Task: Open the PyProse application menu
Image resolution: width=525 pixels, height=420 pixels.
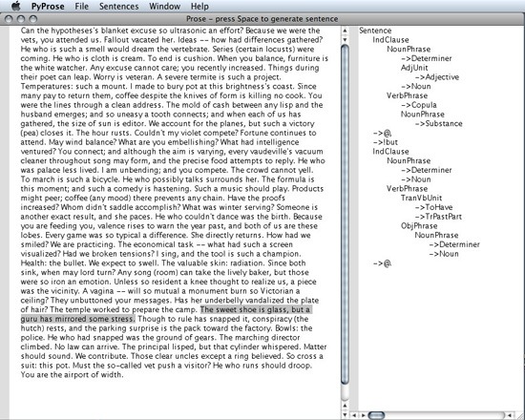Action: coord(48,6)
